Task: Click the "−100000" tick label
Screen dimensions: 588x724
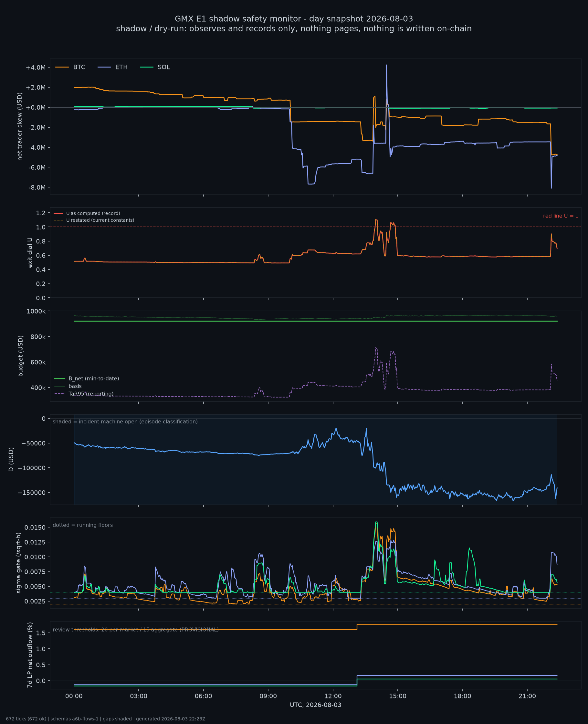Action: tap(32, 468)
